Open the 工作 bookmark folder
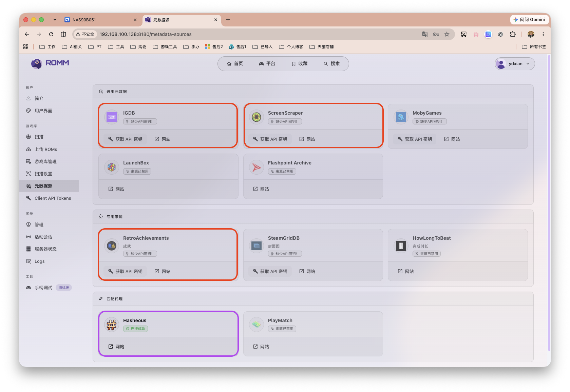Viewport: 570px width, 392px height. (47, 47)
